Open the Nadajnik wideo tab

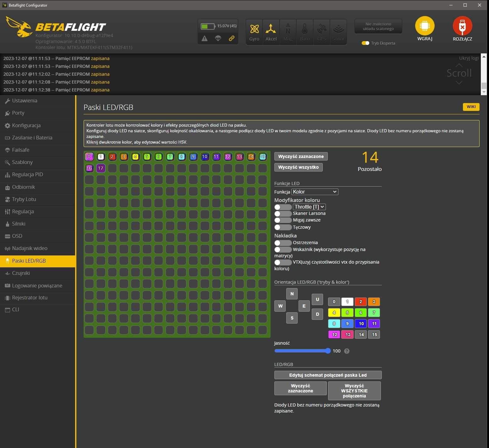(38, 249)
